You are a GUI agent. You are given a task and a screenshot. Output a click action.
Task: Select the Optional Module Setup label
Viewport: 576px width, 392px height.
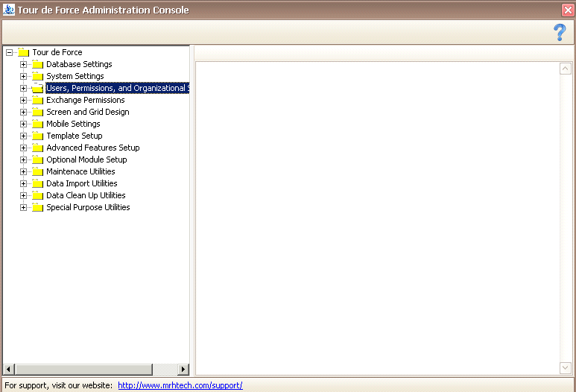[86, 159]
